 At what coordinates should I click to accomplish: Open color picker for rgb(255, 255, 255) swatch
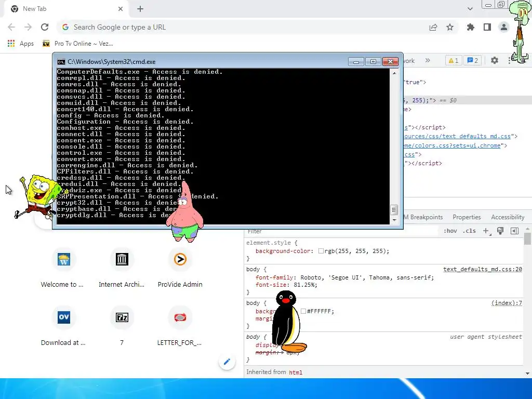point(321,251)
